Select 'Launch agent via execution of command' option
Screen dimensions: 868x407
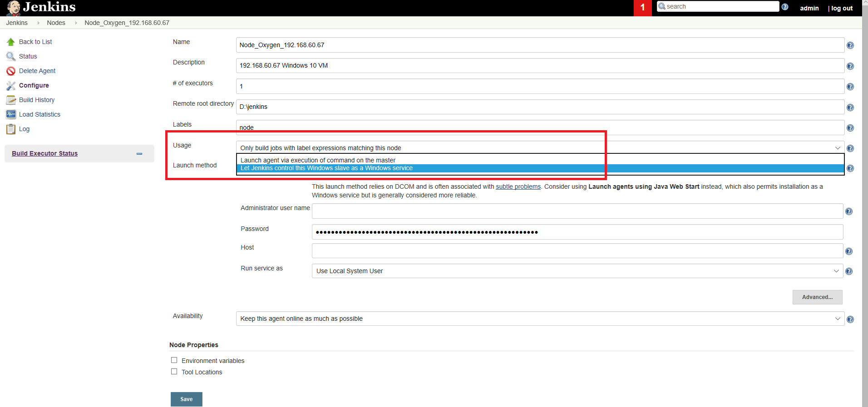(x=540, y=160)
